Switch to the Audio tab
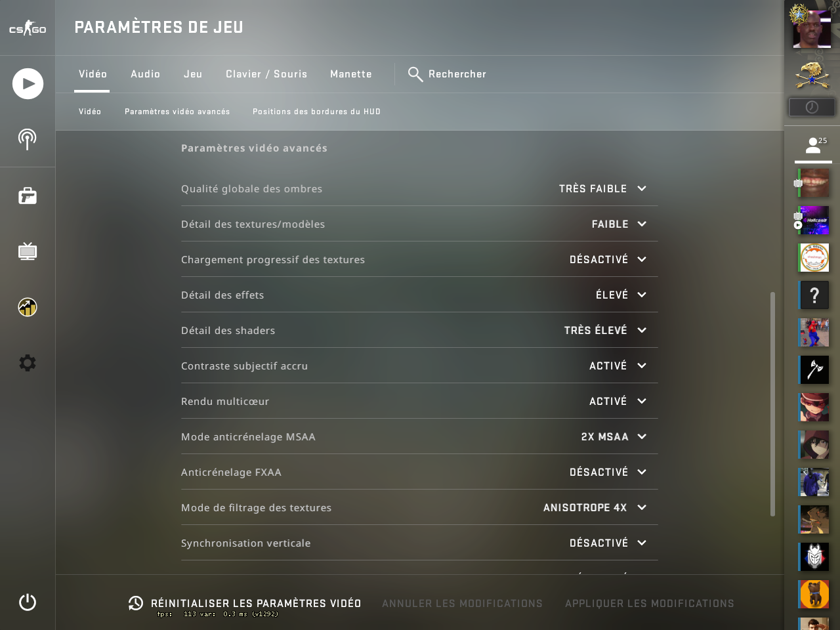This screenshot has width=840, height=630. [146, 74]
